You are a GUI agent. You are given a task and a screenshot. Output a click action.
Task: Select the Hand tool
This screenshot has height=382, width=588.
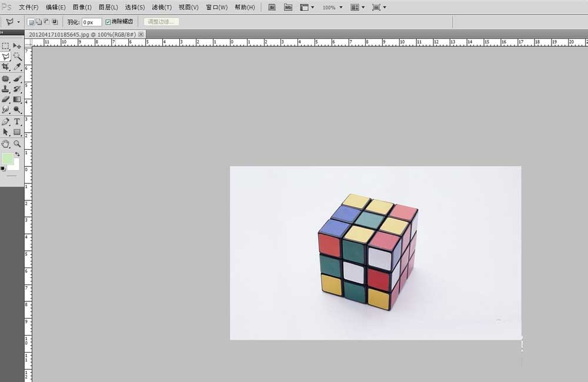pos(6,143)
